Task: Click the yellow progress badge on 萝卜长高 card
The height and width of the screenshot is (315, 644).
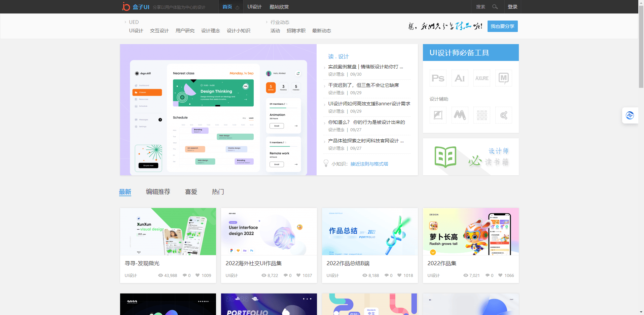Action: pos(433,252)
